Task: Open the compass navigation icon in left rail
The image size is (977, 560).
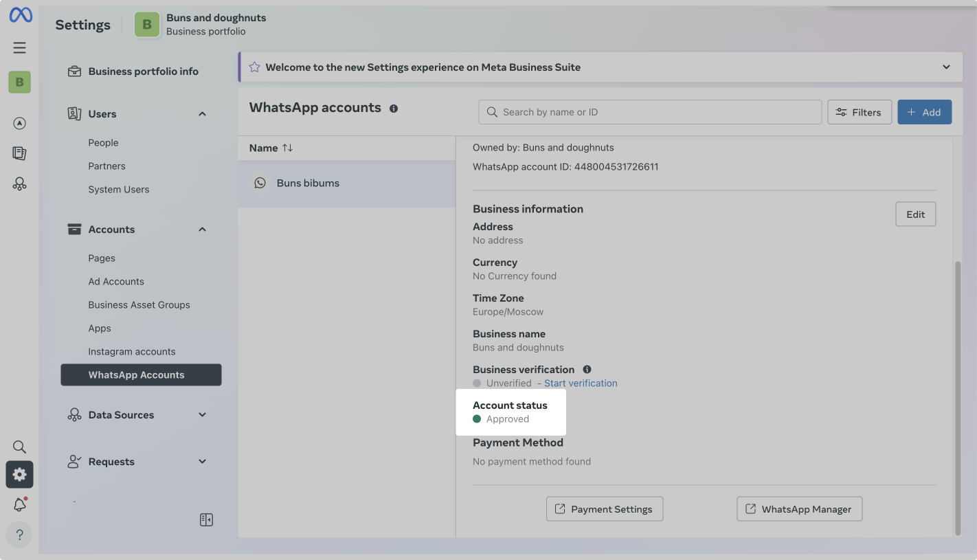Action: [19, 124]
